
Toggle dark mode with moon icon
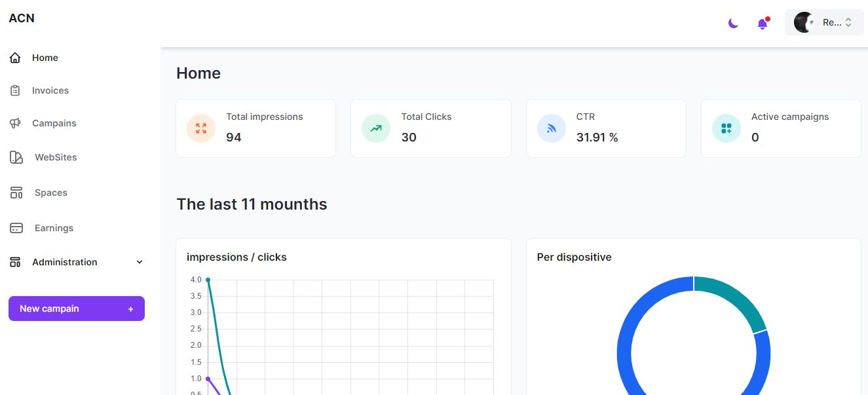[x=733, y=23]
